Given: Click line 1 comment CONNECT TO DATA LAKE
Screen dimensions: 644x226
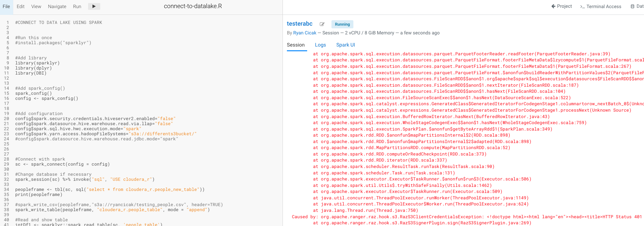Looking at the screenshot, I should point(59,23).
